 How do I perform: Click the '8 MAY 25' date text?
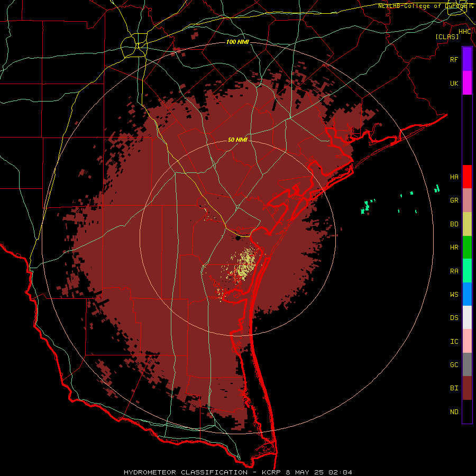pos(304,472)
